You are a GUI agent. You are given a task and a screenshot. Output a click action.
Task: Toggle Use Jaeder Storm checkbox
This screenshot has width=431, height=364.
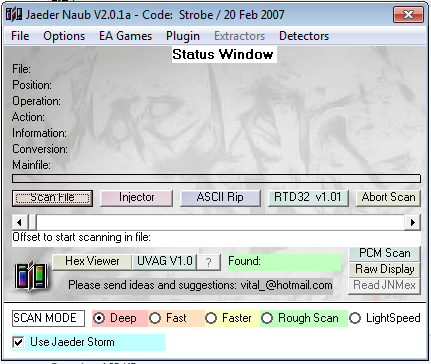coord(18,342)
